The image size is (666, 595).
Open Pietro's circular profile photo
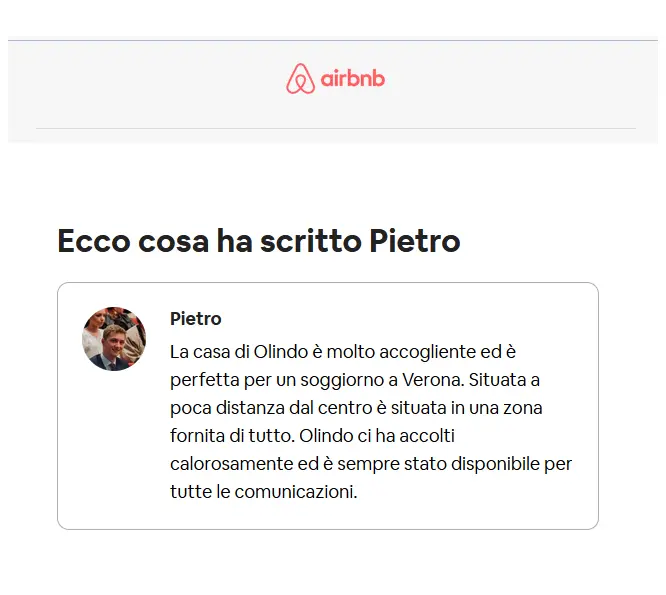(x=114, y=338)
